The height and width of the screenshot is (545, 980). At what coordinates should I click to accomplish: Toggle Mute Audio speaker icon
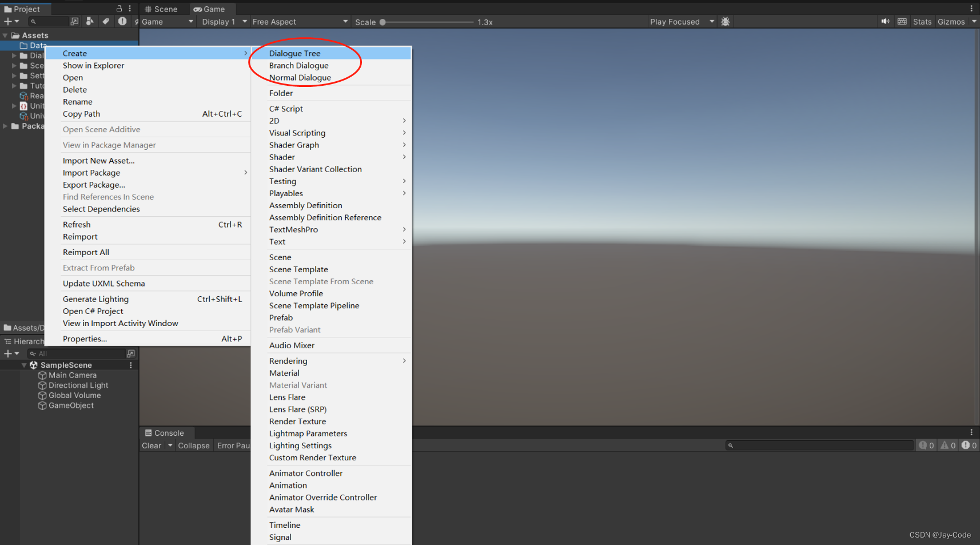(885, 22)
